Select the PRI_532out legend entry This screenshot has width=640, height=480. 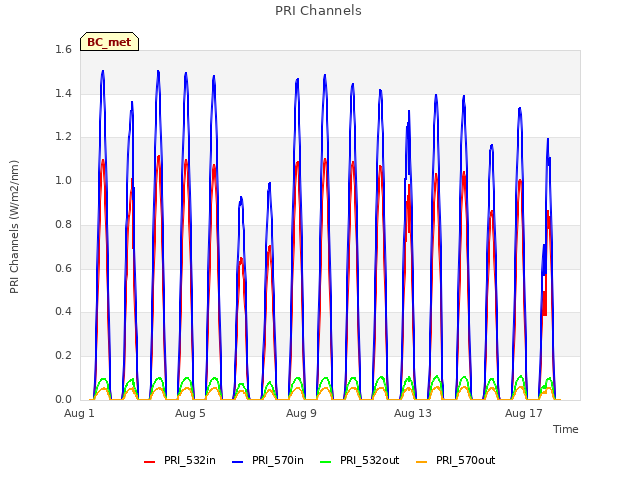coord(360,460)
